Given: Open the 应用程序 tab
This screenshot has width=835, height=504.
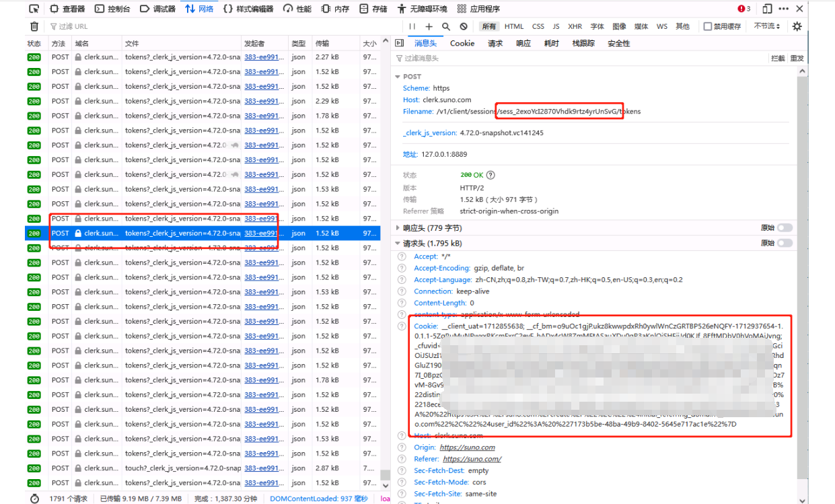Looking at the screenshot, I should pos(478,9).
